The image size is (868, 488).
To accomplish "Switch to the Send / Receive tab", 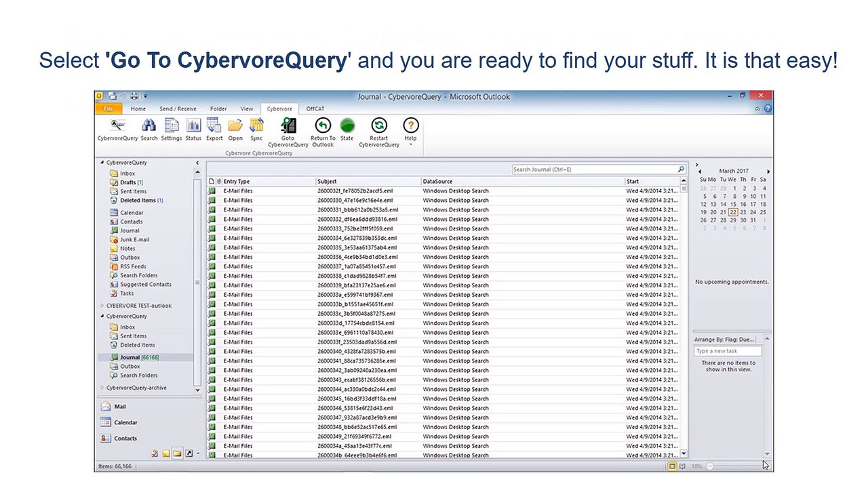I will pos(178,108).
